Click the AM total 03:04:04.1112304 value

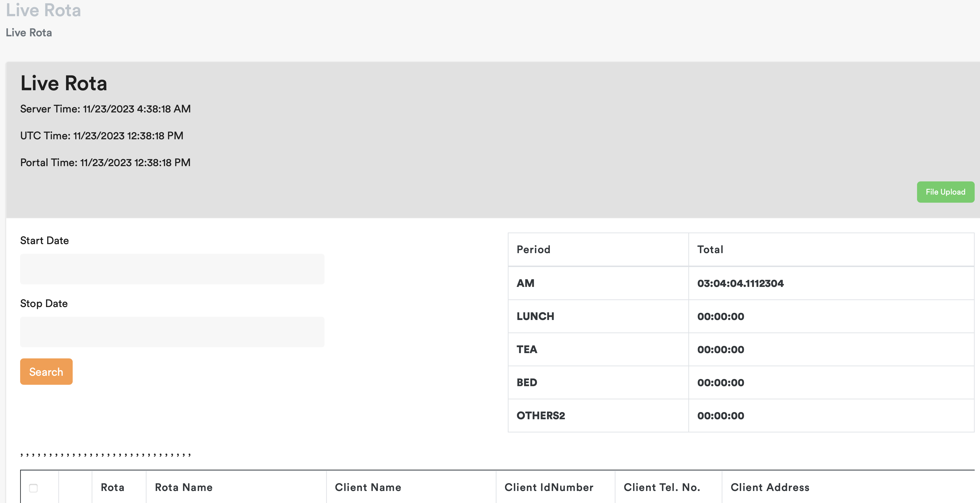coord(740,283)
